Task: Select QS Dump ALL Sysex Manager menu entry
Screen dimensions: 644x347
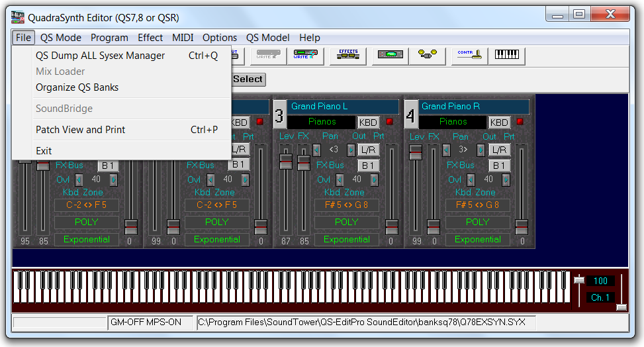Action: (100, 56)
